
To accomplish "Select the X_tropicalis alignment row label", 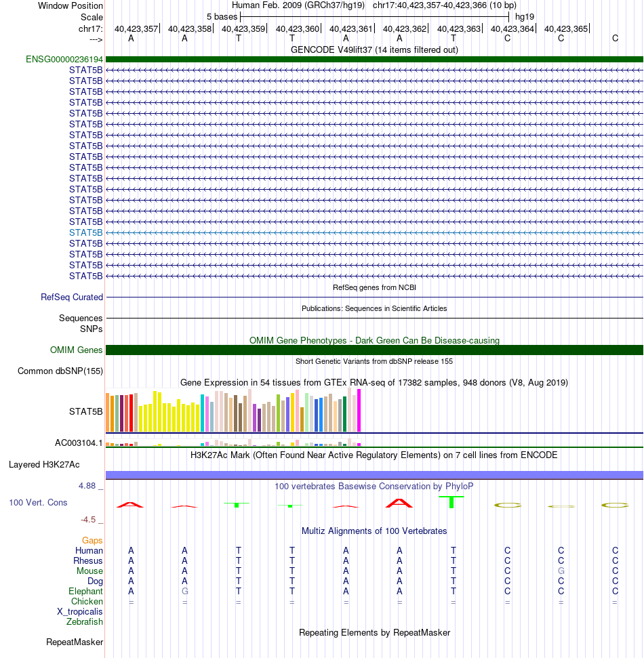I will tap(80, 611).
